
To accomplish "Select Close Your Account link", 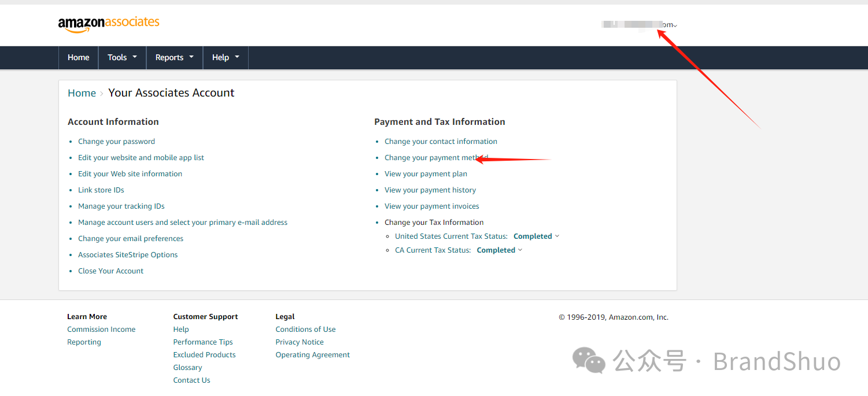I will click(x=110, y=271).
